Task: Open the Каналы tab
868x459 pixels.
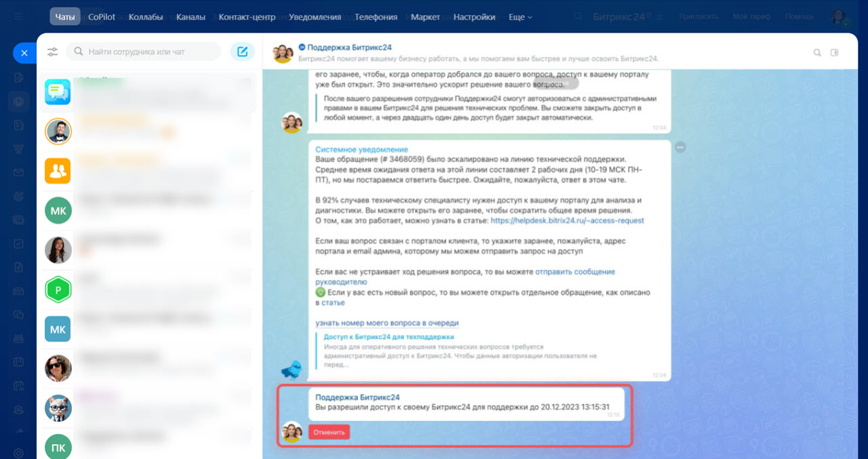Action: pos(191,17)
